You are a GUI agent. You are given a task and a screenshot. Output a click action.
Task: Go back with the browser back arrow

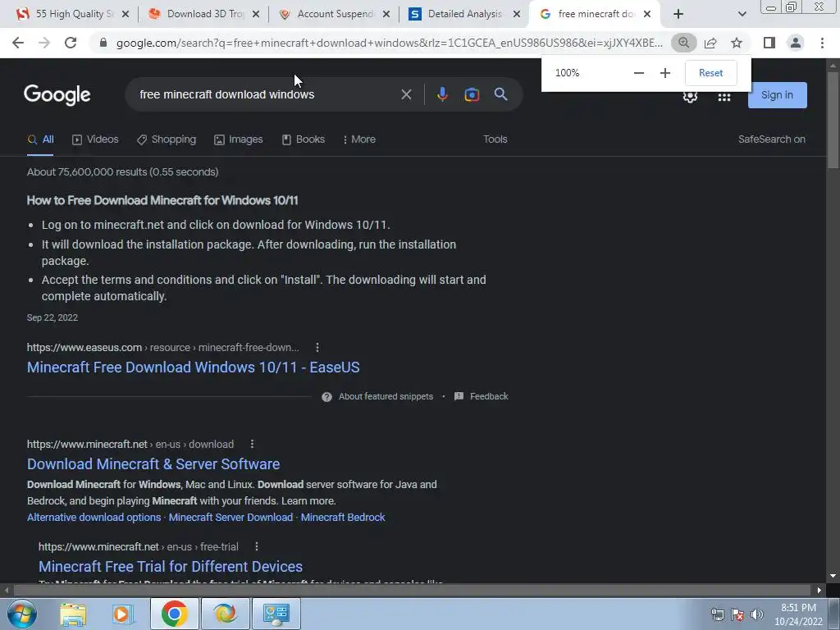(x=18, y=43)
